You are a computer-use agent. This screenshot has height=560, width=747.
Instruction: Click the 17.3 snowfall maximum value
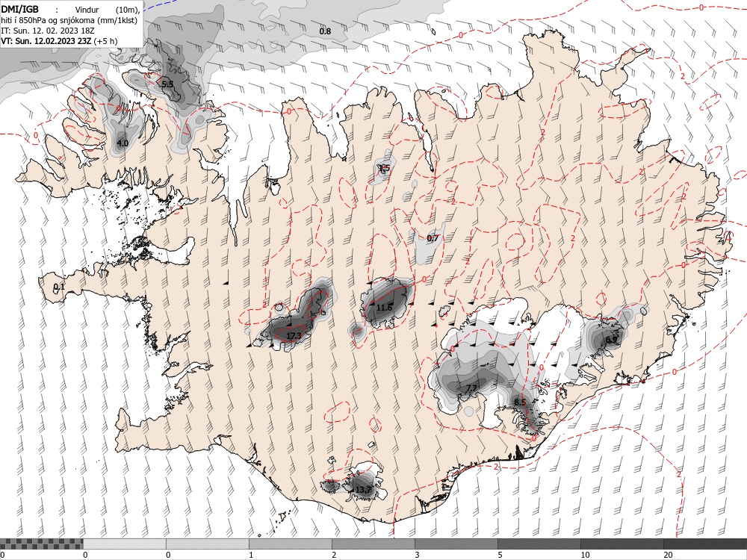click(294, 336)
